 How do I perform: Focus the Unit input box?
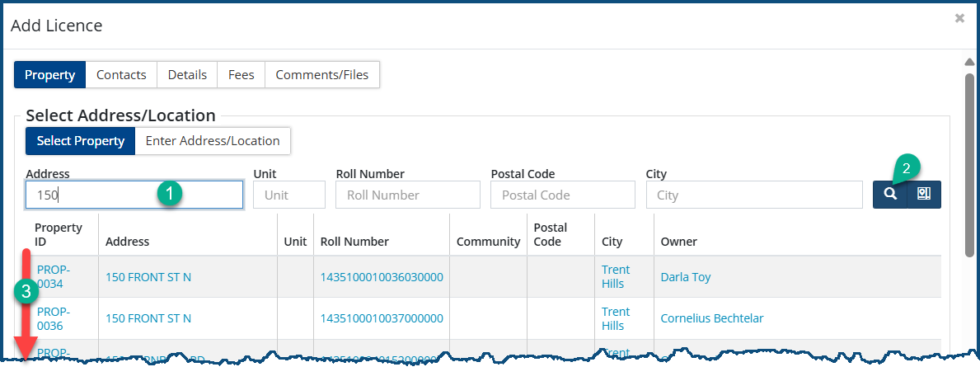[x=288, y=195]
